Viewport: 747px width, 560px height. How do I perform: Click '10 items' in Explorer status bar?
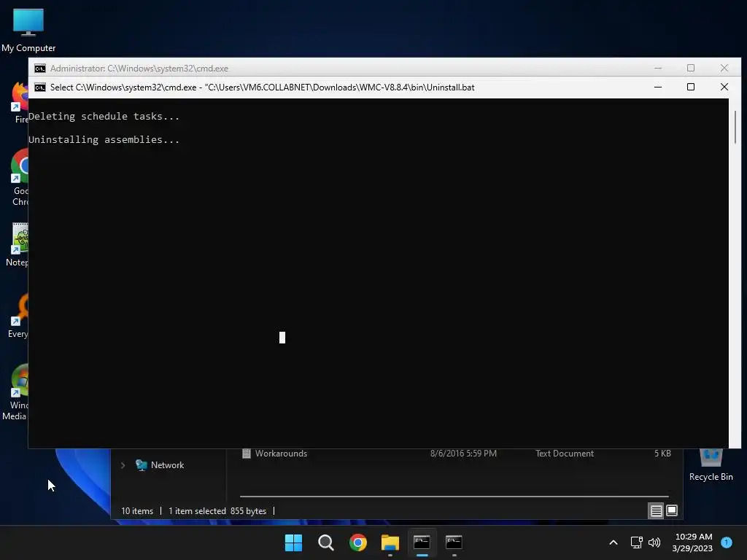137,511
